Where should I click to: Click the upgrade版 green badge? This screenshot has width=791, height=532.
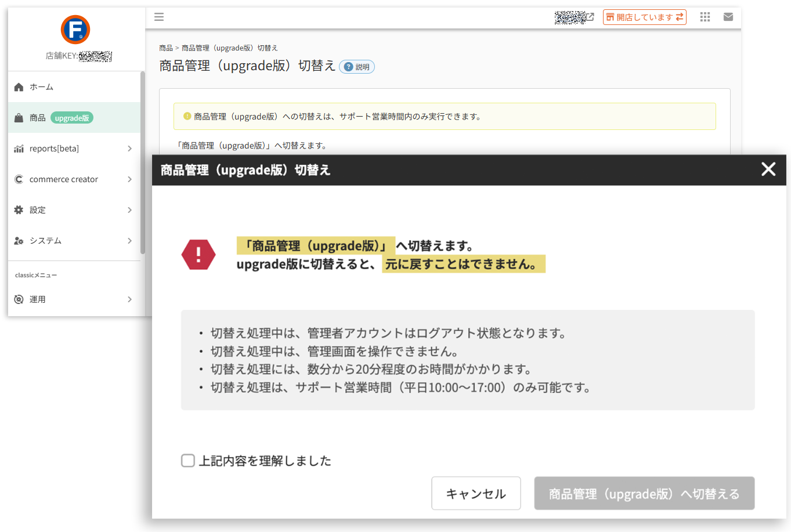coord(72,118)
